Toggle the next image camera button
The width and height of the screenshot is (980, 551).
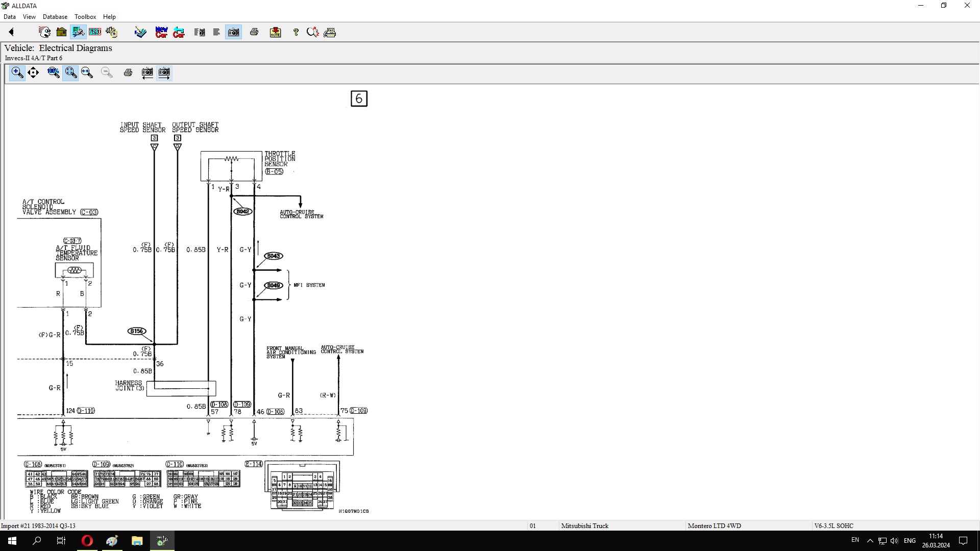[164, 72]
